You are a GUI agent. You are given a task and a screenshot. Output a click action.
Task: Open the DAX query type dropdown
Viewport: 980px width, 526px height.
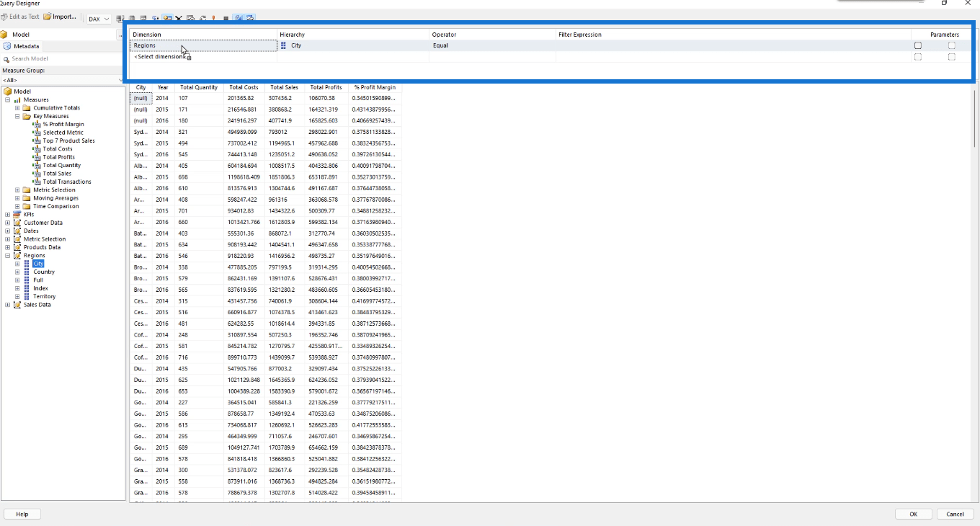[99, 19]
